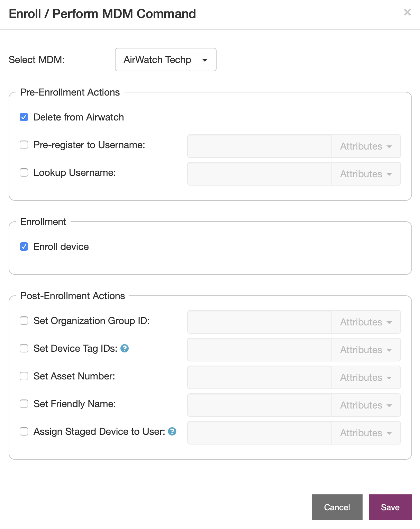
Task: Close the Enroll MDM Command dialog
Action: pyautogui.click(x=407, y=12)
